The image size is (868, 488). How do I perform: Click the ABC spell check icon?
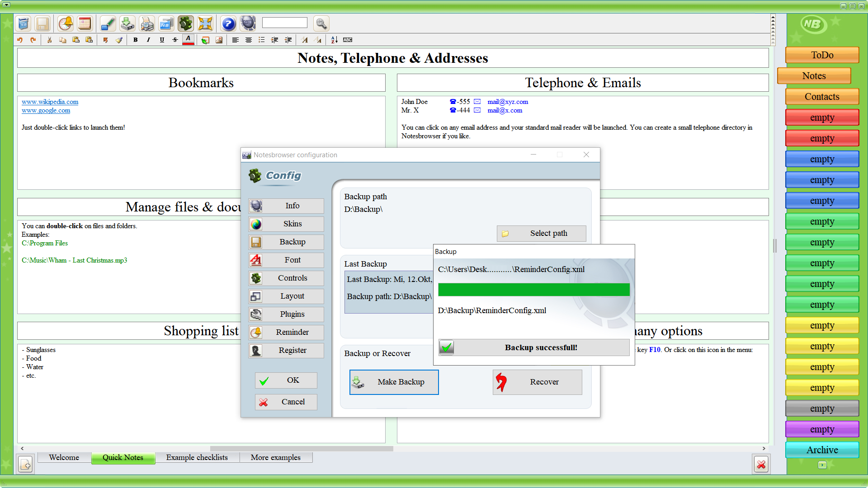coord(348,40)
